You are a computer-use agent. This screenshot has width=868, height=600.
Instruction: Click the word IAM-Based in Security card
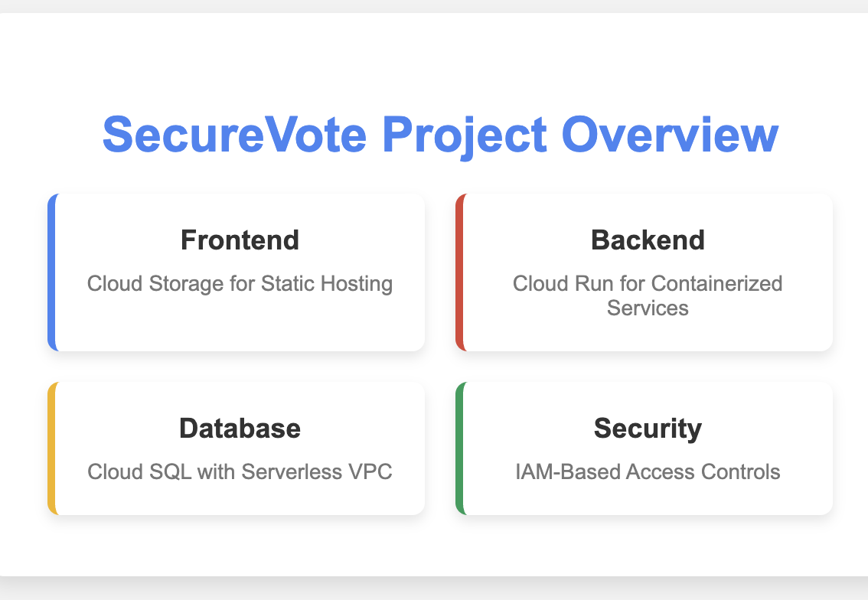pos(567,471)
